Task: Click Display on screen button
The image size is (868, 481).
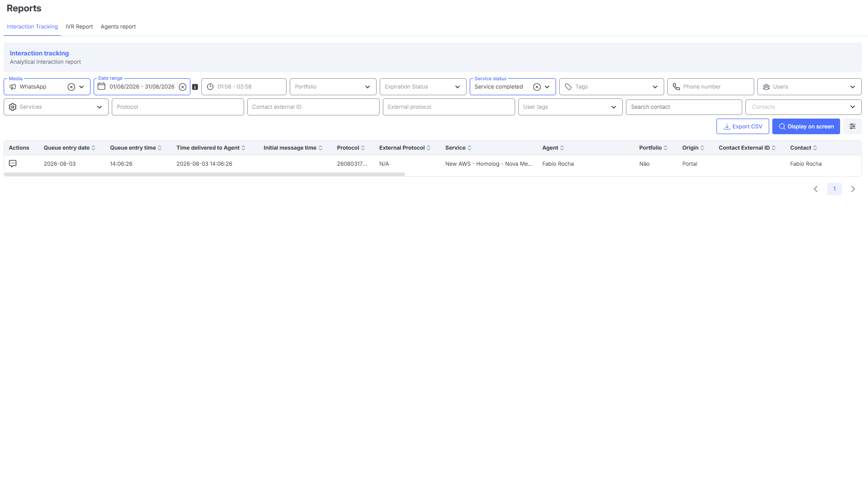Action: click(806, 126)
